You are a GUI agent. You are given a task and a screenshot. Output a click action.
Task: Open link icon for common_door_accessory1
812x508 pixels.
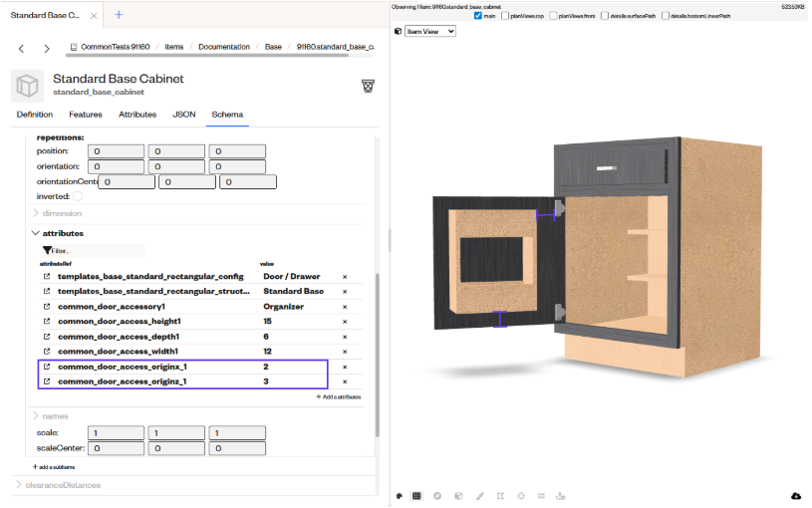(47, 307)
